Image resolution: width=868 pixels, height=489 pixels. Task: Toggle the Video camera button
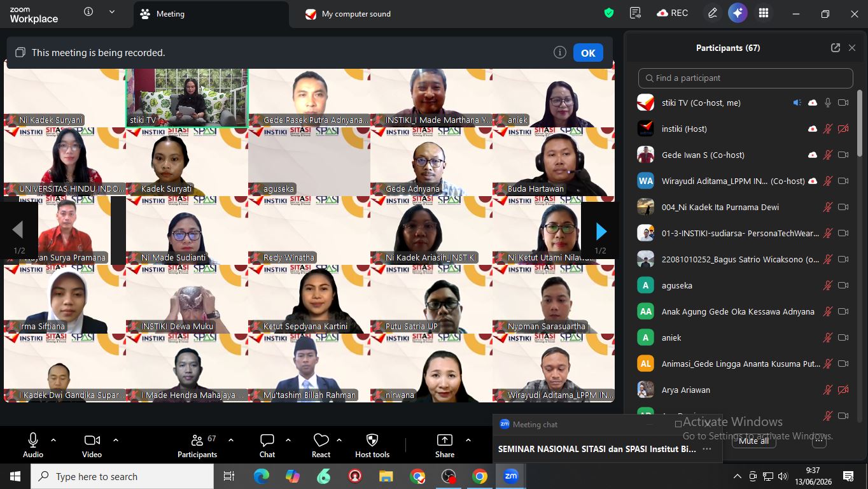(x=92, y=445)
